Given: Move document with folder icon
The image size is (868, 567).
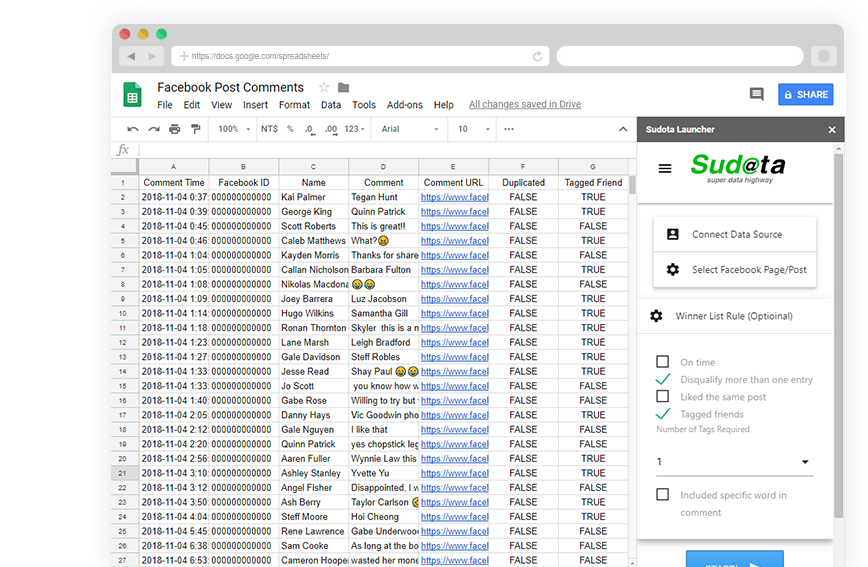Looking at the screenshot, I should tap(343, 87).
